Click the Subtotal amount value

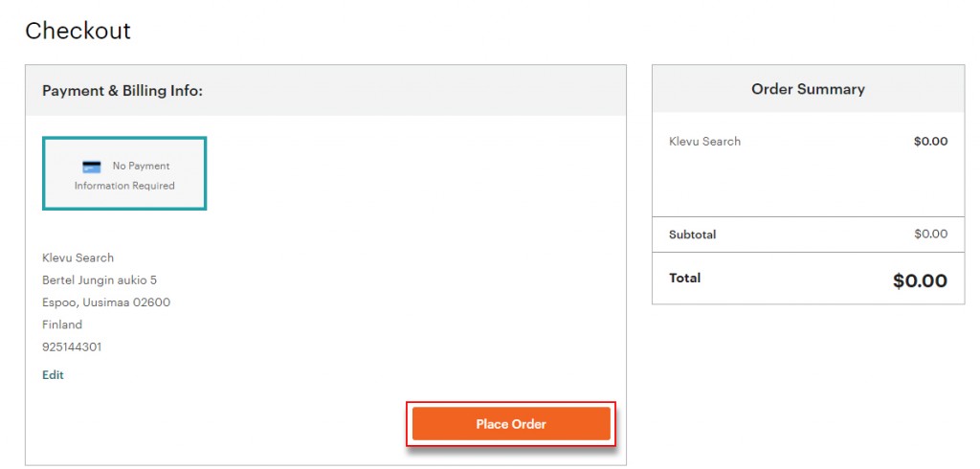point(930,234)
